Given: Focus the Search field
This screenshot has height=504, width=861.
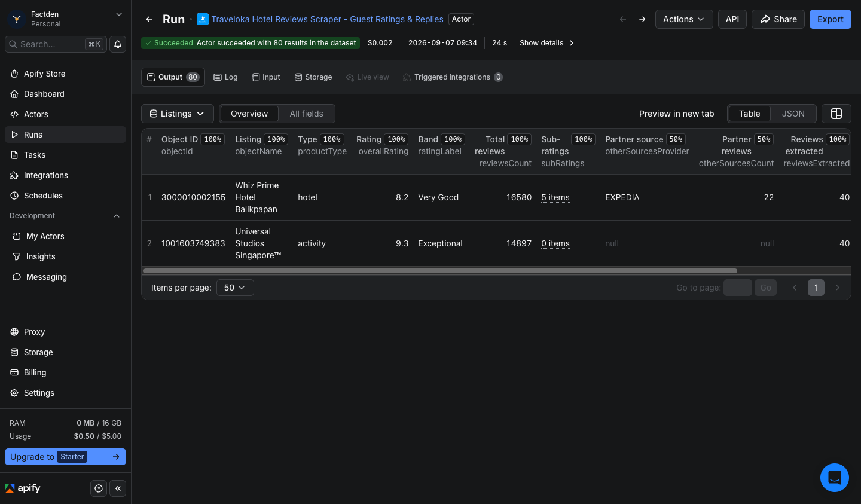Looking at the screenshot, I should 56,44.
